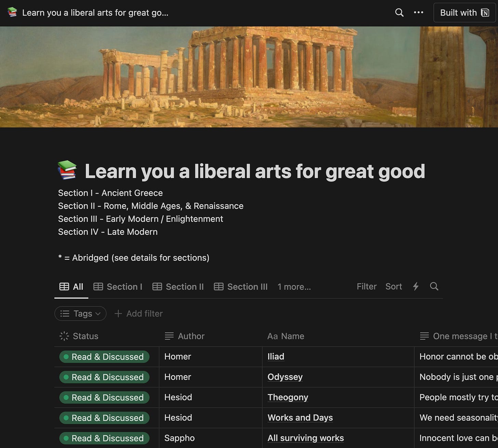Click the Built with Notion button

click(x=464, y=13)
